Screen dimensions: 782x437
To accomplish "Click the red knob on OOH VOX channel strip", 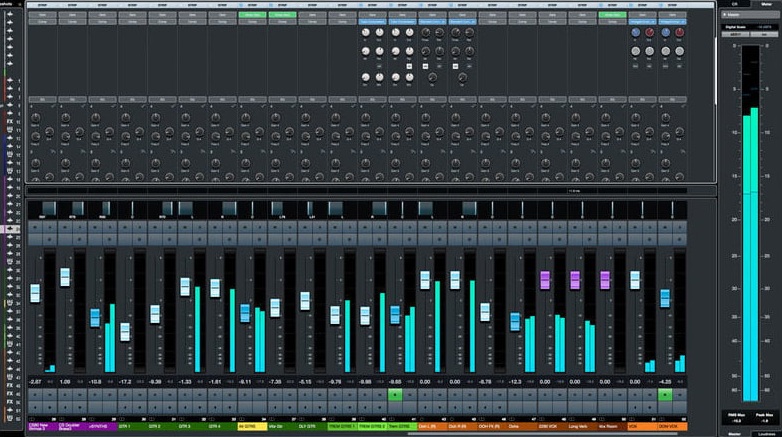I will [x=679, y=32].
